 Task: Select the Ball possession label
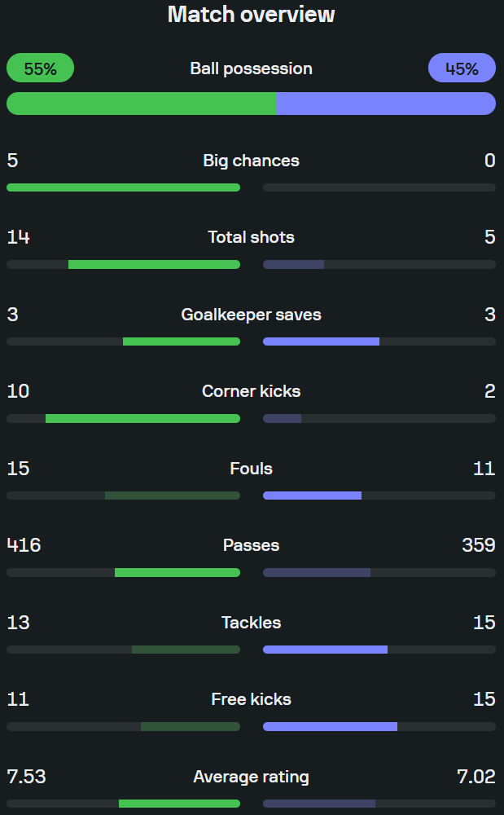point(252,68)
